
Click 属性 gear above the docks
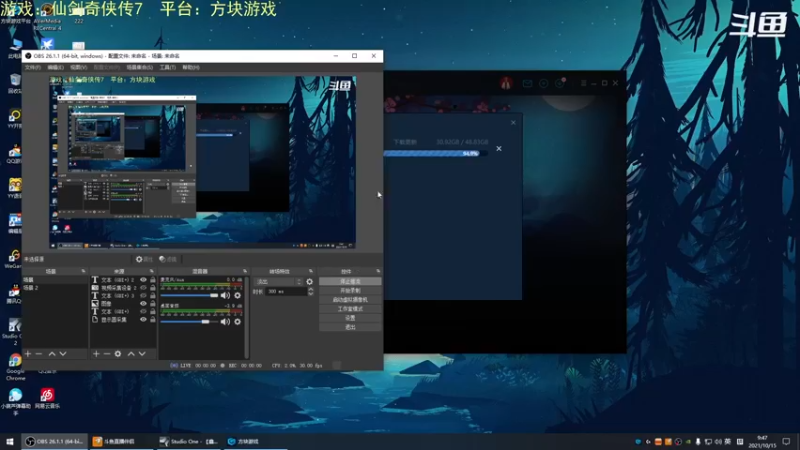(144, 259)
